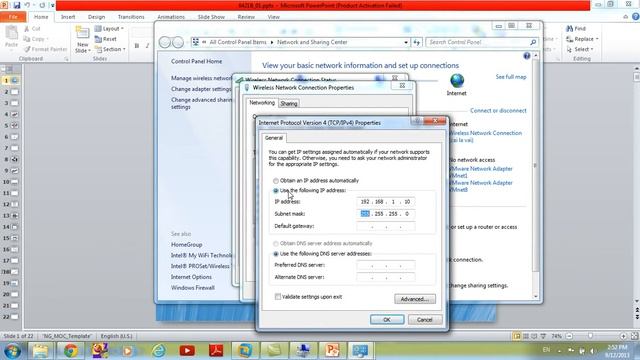Expand Control Panel address bar history
The height and width of the screenshot is (360, 640).
pyautogui.click(x=406, y=42)
